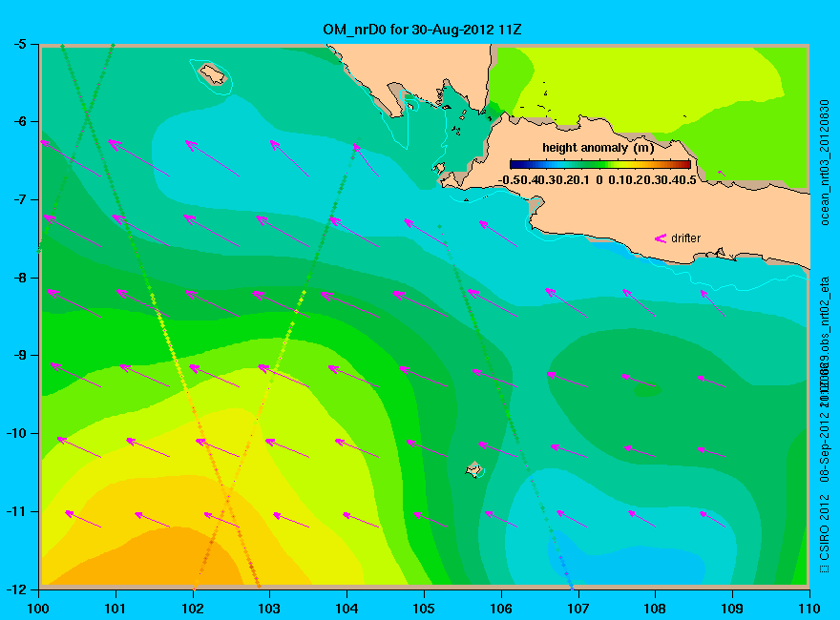Click the plot title 'OM_nrD0 for 30-Aug-2012 11Z'

click(x=422, y=30)
